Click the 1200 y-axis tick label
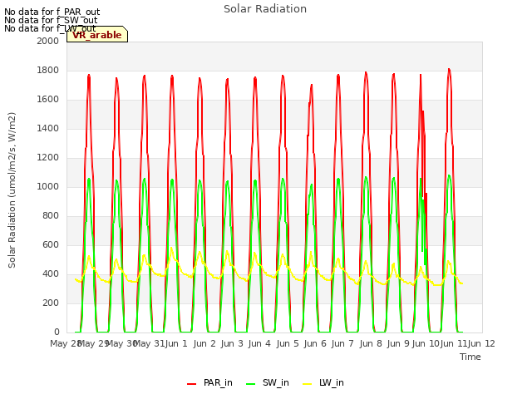The width and height of the screenshot is (532, 399). (x=48, y=157)
